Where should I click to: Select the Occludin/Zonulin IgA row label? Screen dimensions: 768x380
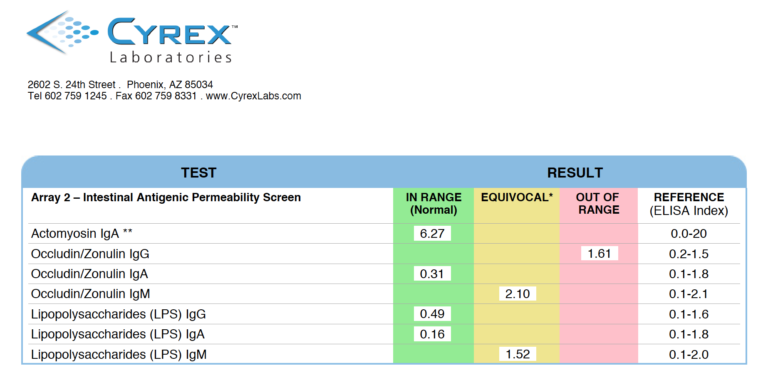coord(90,274)
